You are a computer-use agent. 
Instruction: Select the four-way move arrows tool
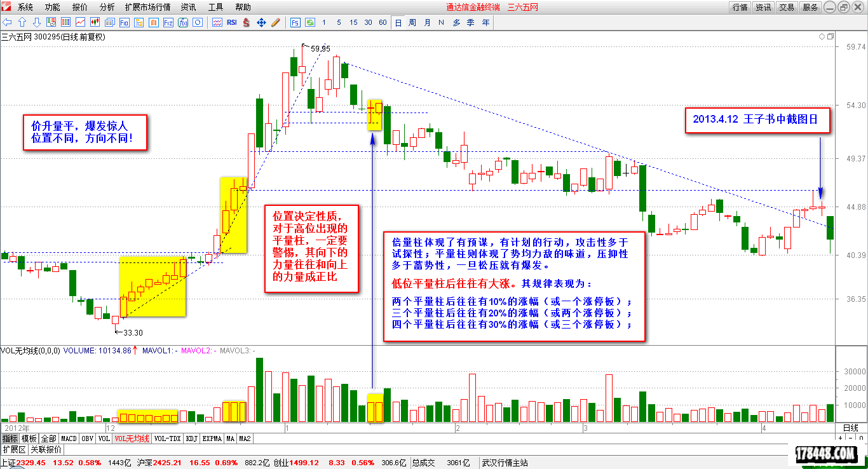tap(261, 22)
